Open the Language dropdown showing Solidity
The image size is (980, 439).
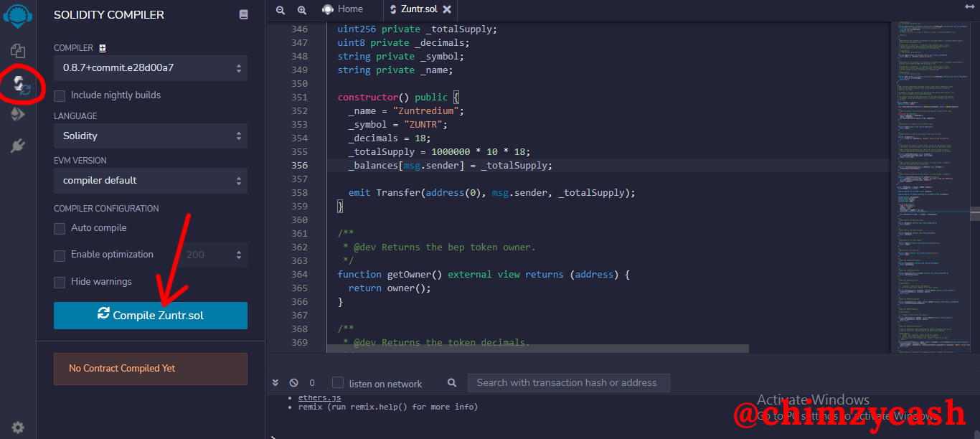pos(151,136)
